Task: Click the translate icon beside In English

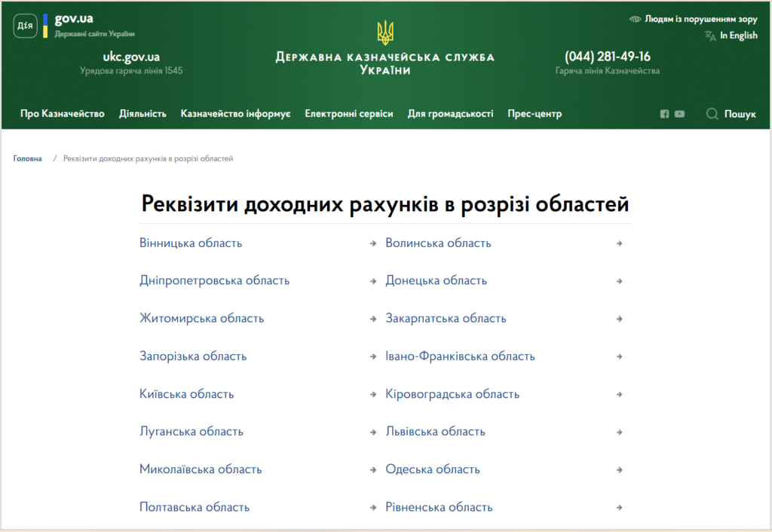Action: click(x=709, y=35)
